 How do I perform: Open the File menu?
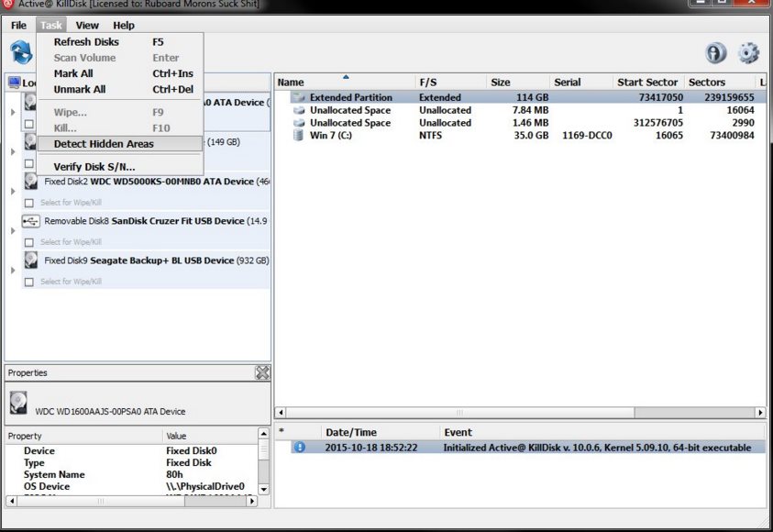(18, 25)
